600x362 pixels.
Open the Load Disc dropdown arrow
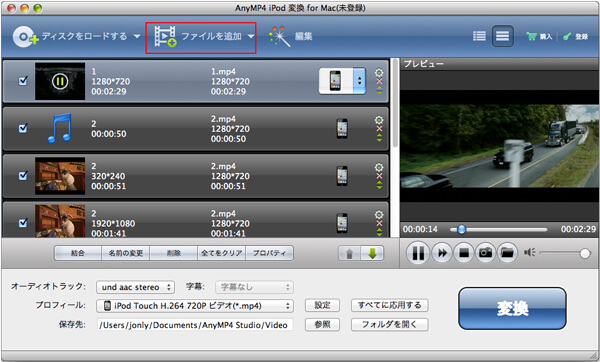click(137, 37)
